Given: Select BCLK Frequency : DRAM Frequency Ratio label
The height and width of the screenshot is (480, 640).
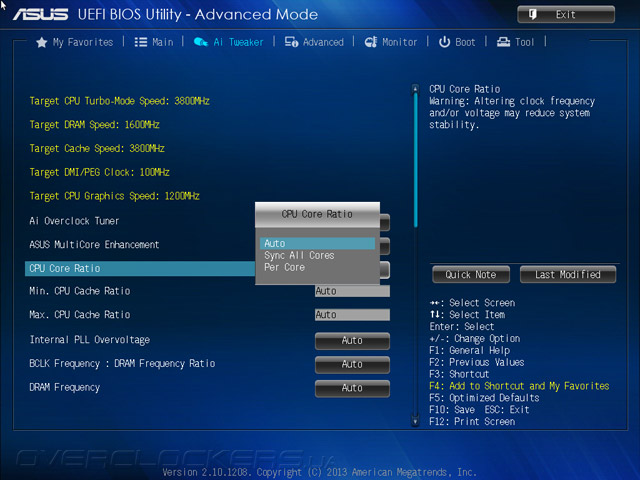Looking at the screenshot, I should click(x=122, y=364).
